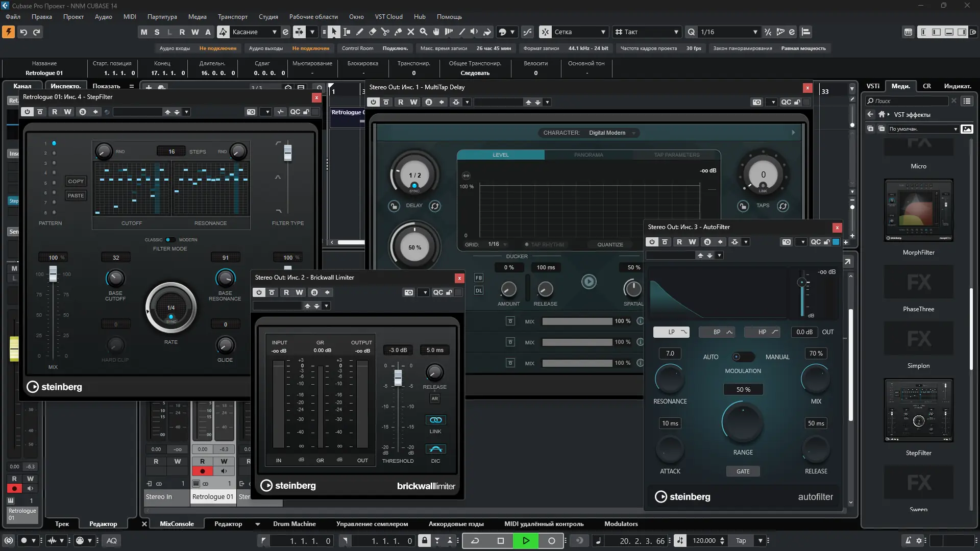Image resolution: width=980 pixels, height=551 pixels.
Task: Start playback with the Play button
Action: 526,541
